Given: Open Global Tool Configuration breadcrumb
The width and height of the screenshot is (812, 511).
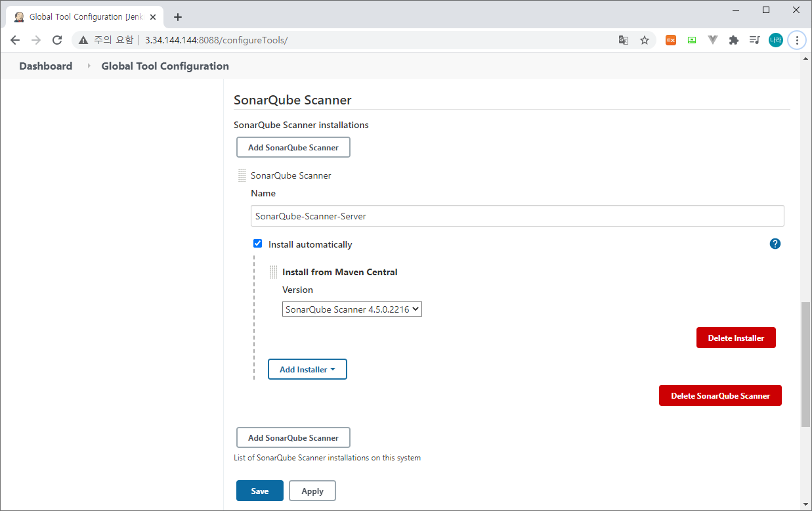Looking at the screenshot, I should pyautogui.click(x=165, y=66).
